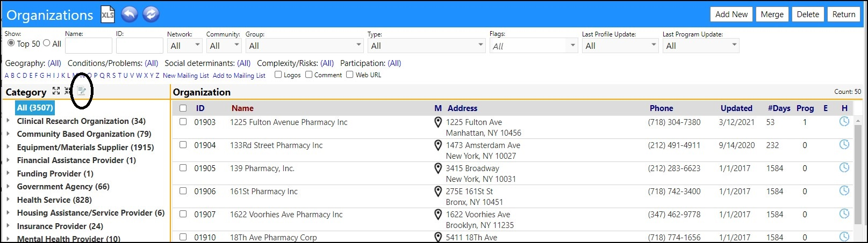868x243 pixels.
Task: Expand Community Based Organization category arrow
Action: click(x=8, y=134)
